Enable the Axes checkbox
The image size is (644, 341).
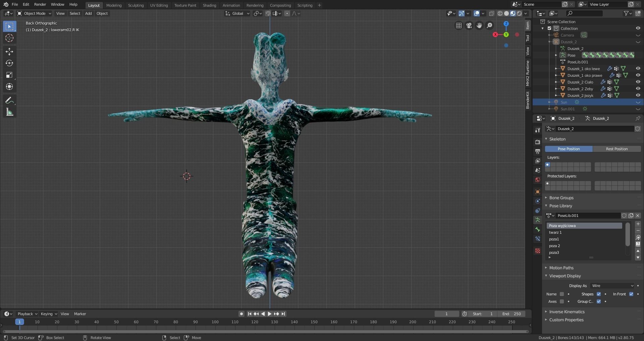[x=562, y=301]
